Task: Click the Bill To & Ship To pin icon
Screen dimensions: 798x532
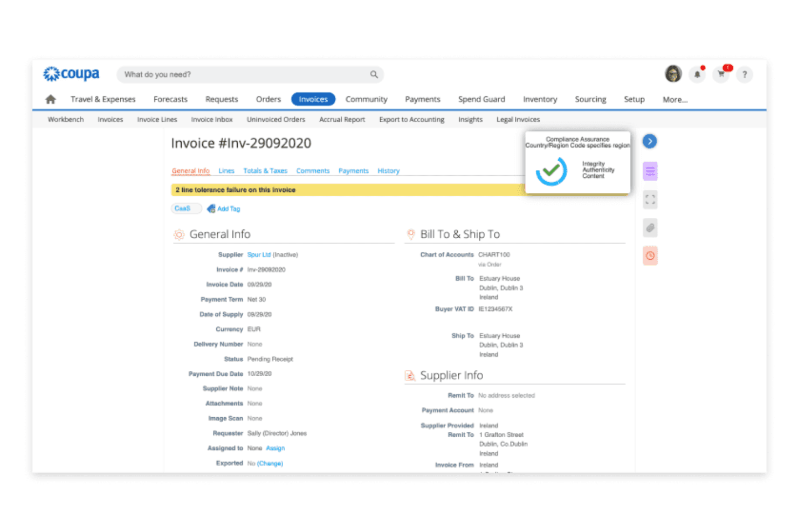Action: coord(411,234)
